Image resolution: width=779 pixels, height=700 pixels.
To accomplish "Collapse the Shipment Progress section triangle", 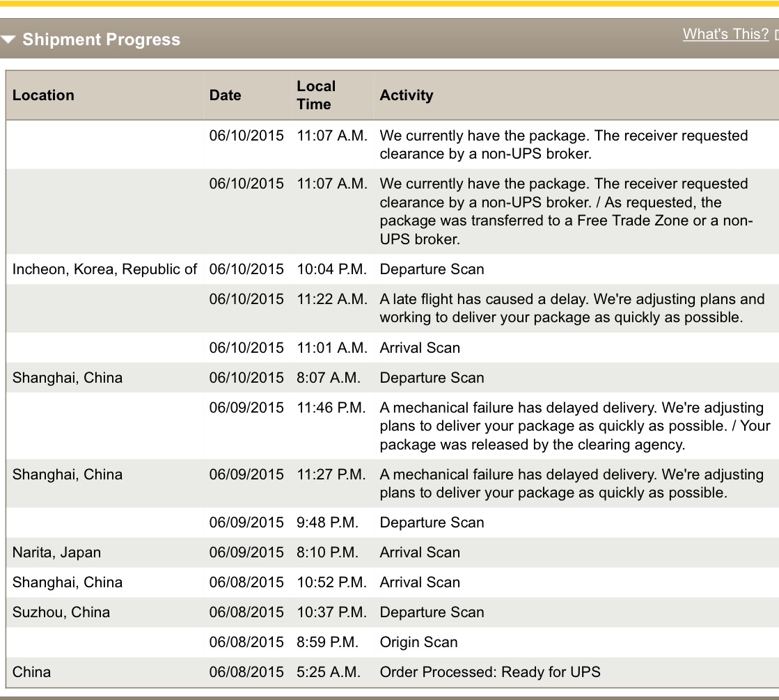I will pos(8,39).
